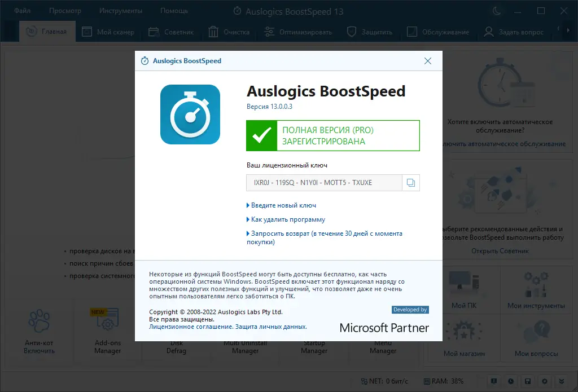Click the clock scheduler icon in status bar
The image size is (578, 392).
pos(510,381)
